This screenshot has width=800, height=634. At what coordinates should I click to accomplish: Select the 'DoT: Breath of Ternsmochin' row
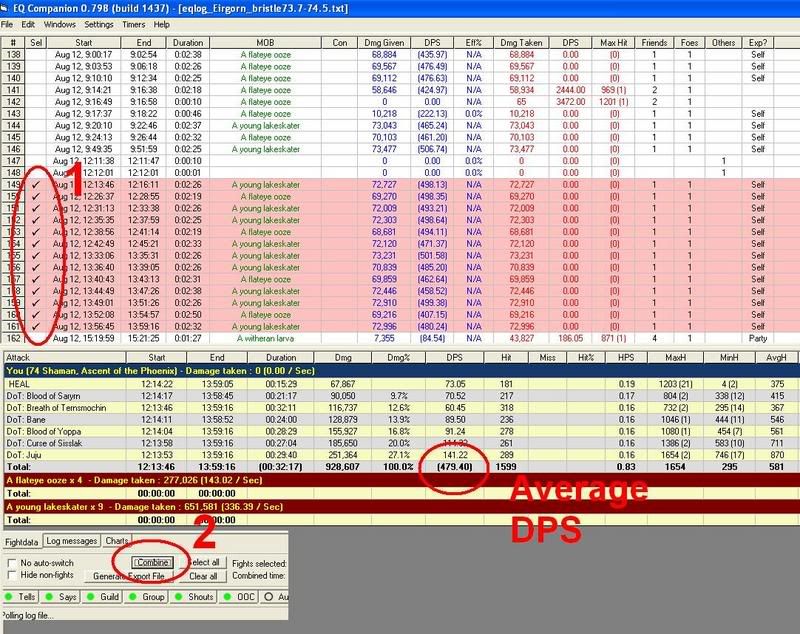401,408
